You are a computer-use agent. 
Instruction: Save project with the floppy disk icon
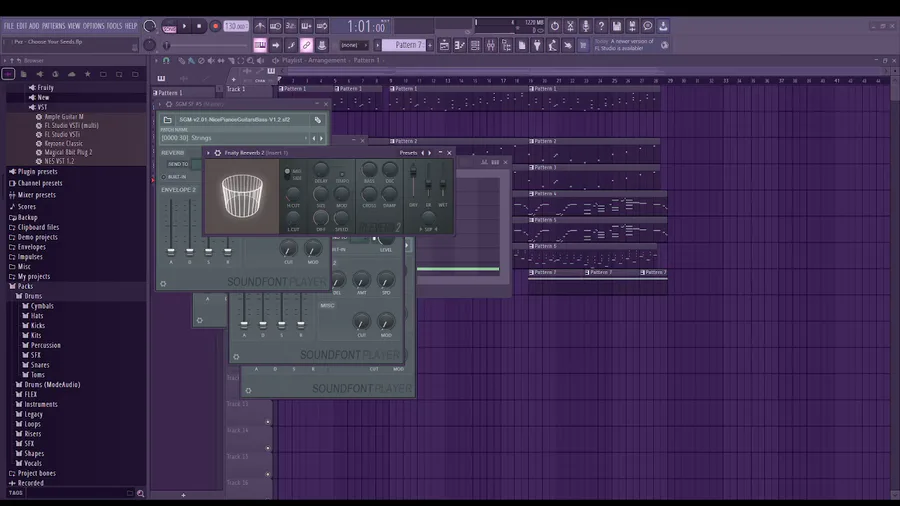pyautogui.click(x=616, y=26)
